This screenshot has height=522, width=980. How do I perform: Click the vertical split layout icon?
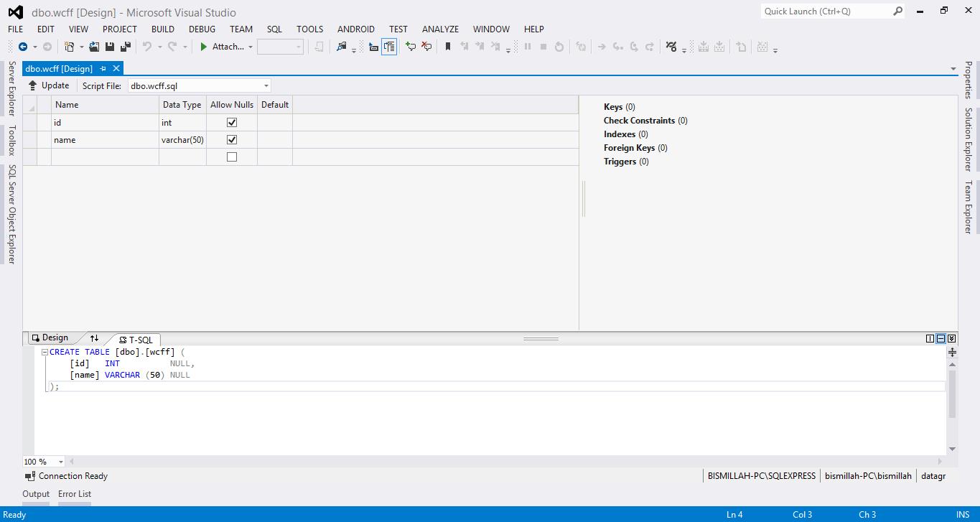[x=930, y=338]
